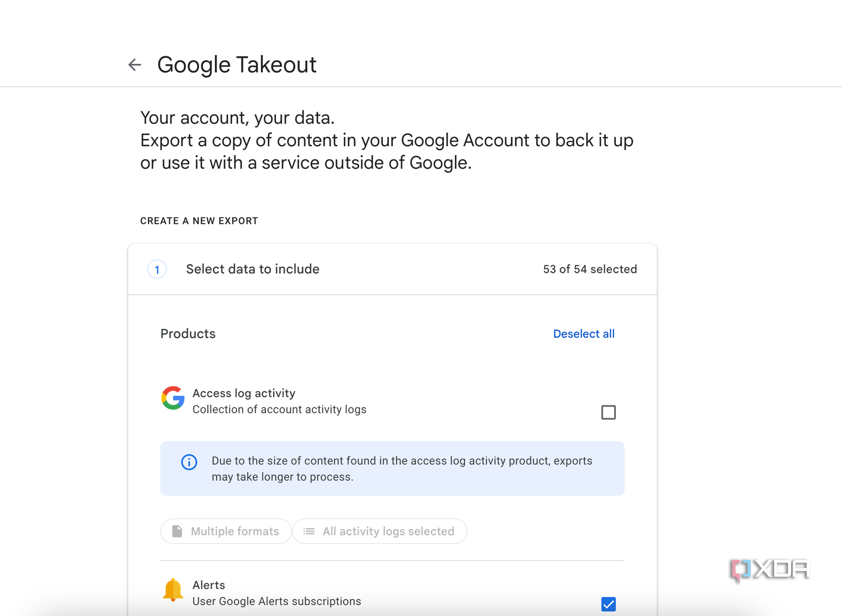
Task: Expand the Select data to include section
Action: click(253, 269)
